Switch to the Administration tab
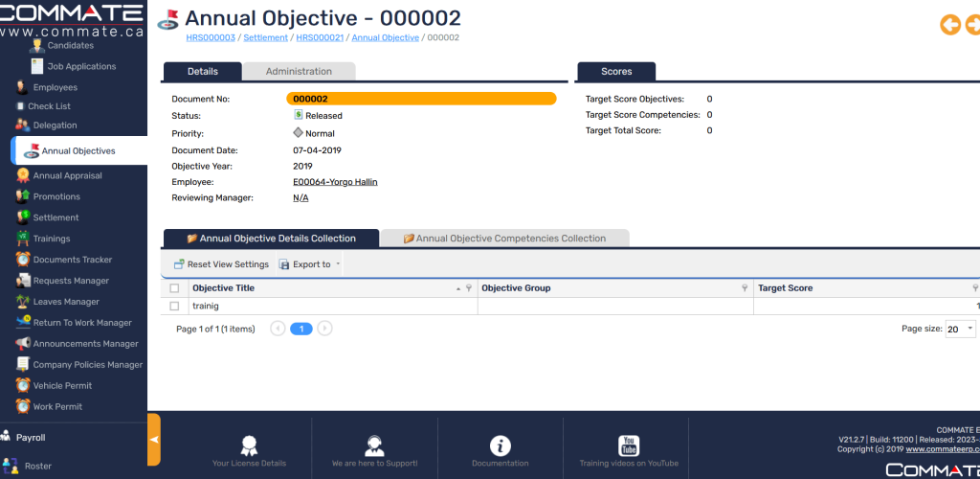Screen dimensions: 980x479 click(x=299, y=71)
